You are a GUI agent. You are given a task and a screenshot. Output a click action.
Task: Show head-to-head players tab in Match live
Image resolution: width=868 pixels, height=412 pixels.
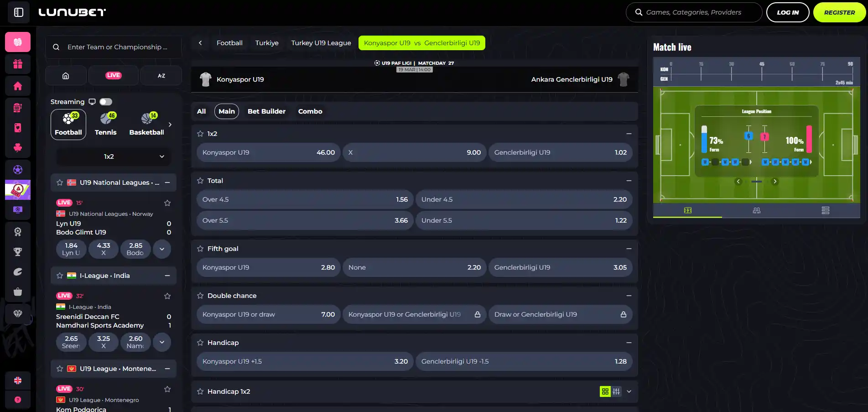tap(757, 210)
